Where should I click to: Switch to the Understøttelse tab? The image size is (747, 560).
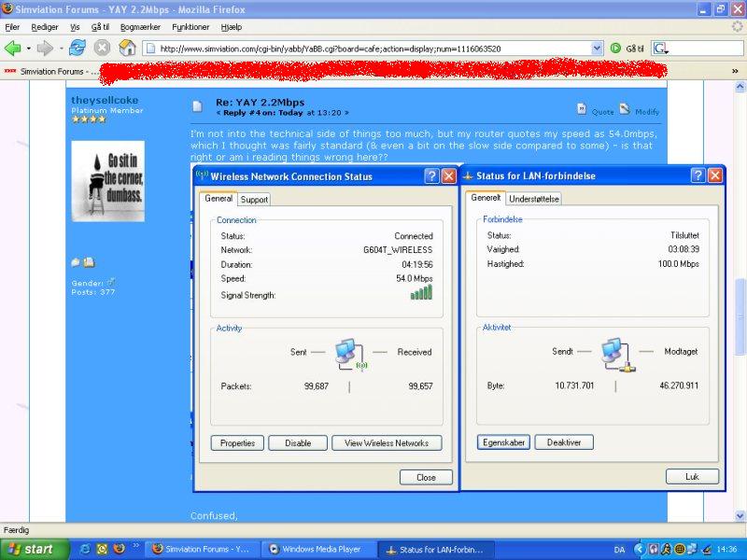coord(534,199)
